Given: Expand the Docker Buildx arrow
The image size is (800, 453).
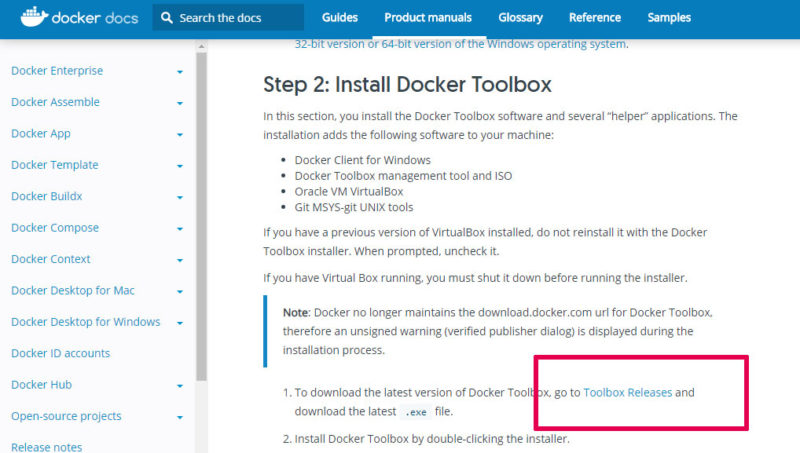Looking at the screenshot, I should [180, 197].
